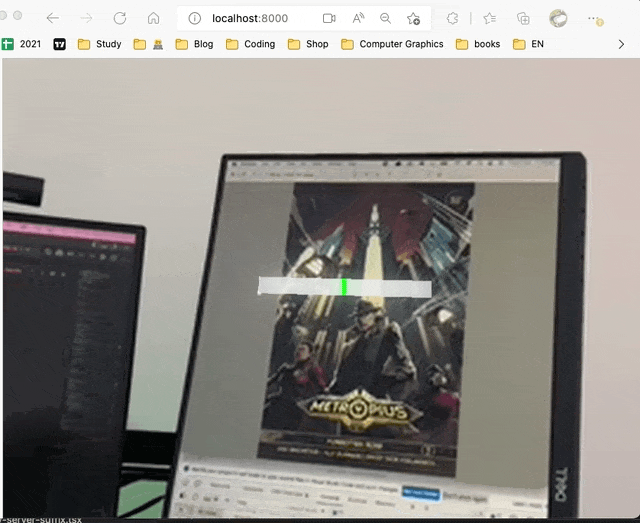Go to the browser home page
The image size is (640, 523).
[x=153, y=18]
